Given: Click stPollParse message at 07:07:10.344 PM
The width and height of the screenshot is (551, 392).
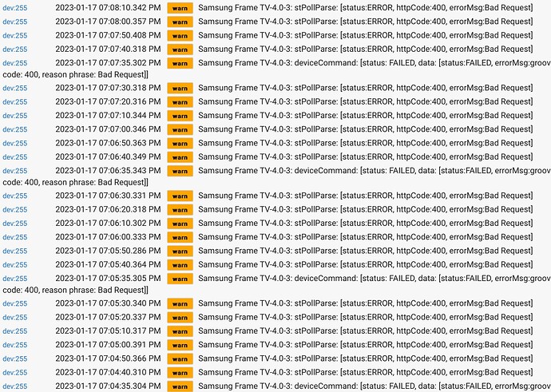Looking at the screenshot, I should click(x=366, y=116).
